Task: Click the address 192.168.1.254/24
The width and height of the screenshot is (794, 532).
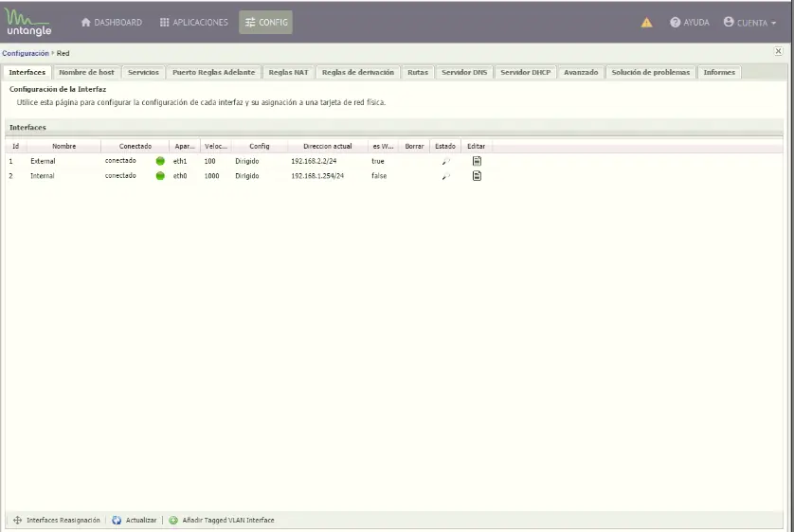Action: click(x=317, y=176)
